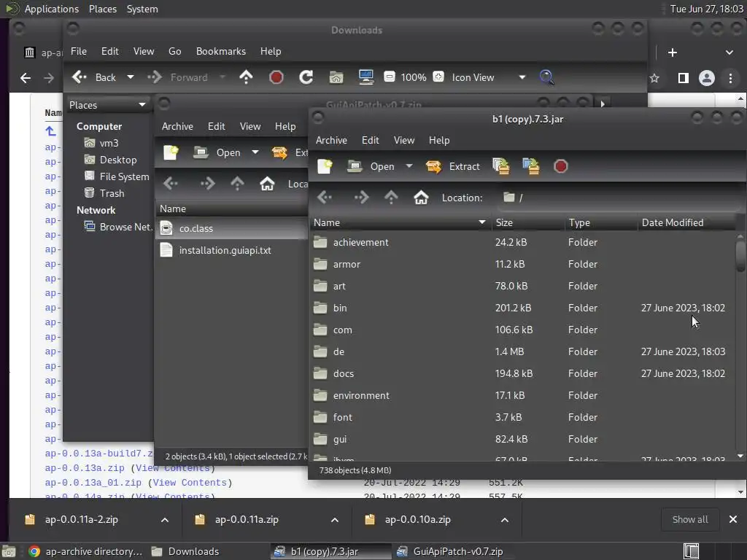The height and width of the screenshot is (560, 747).
Task: Expand the Open dropdown in GuiApiPatch window
Action: (255, 152)
